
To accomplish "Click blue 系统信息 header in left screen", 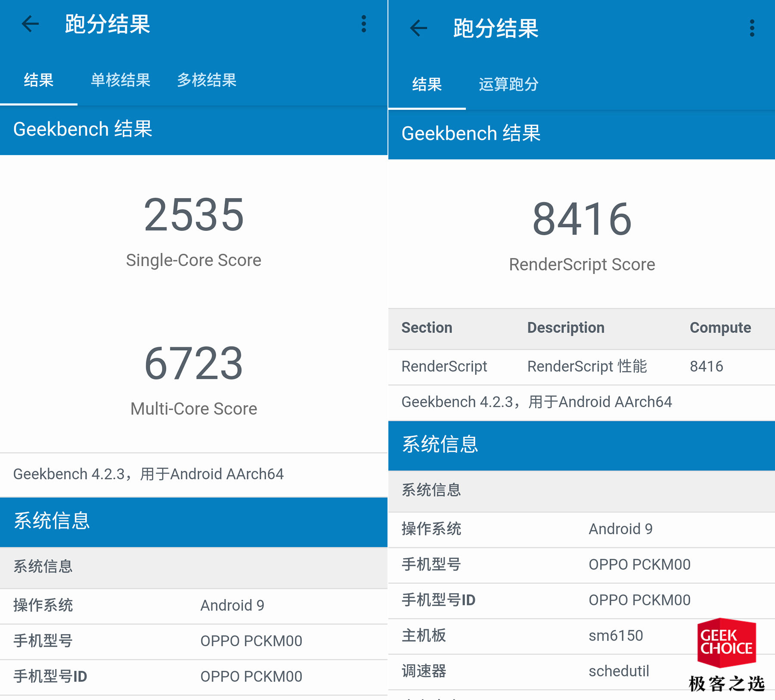I will pos(52,521).
